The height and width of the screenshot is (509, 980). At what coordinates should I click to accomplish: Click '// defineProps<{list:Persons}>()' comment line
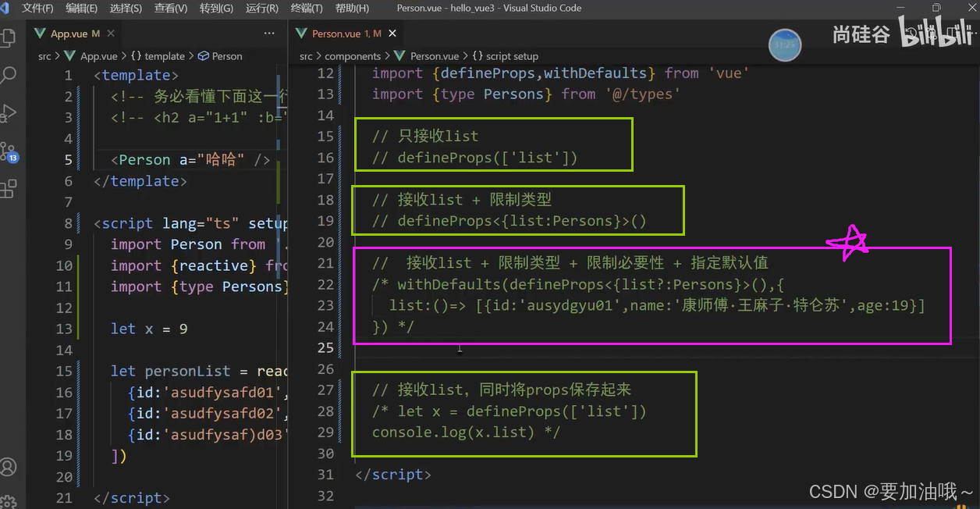tap(510, 221)
